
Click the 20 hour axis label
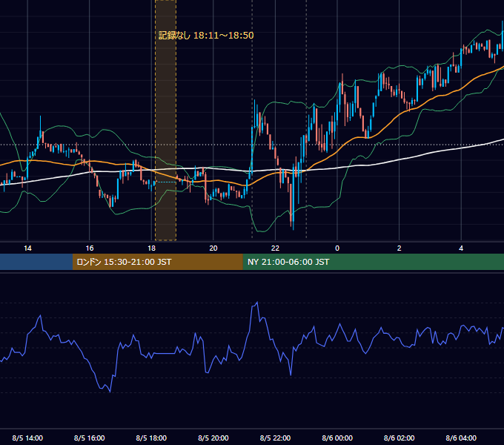click(213, 248)
